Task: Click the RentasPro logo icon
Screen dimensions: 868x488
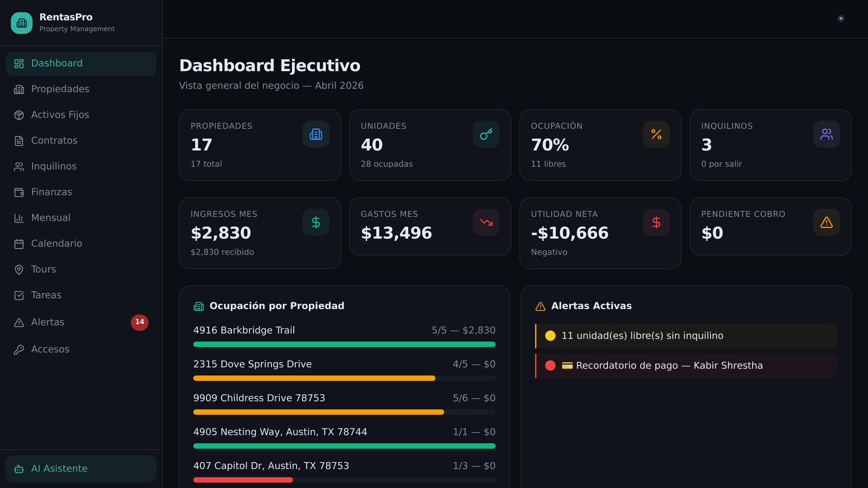Action: coord(22,23)
